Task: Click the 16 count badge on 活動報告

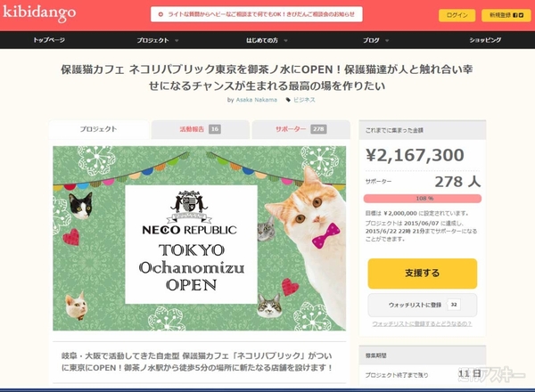Action: (x=215, y=129)
